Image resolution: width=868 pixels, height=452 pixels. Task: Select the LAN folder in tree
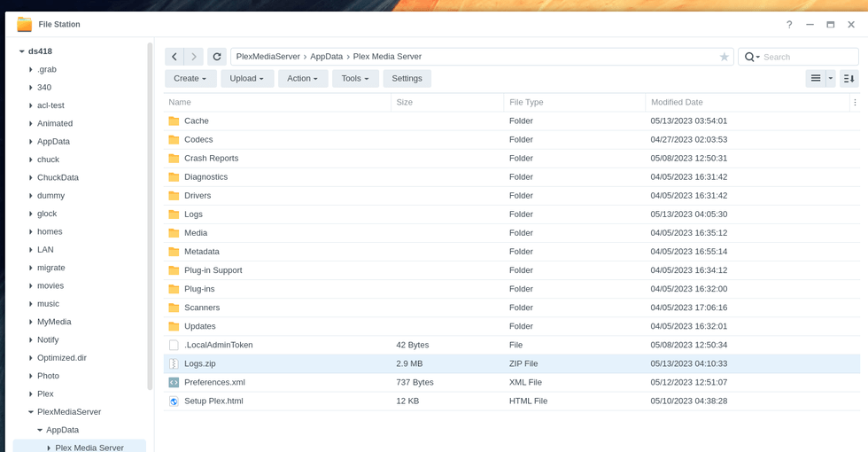(x=45, y=250)
